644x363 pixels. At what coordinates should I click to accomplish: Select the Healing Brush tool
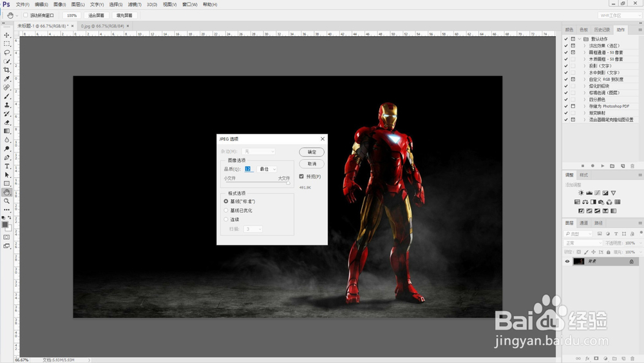[6, 88]
